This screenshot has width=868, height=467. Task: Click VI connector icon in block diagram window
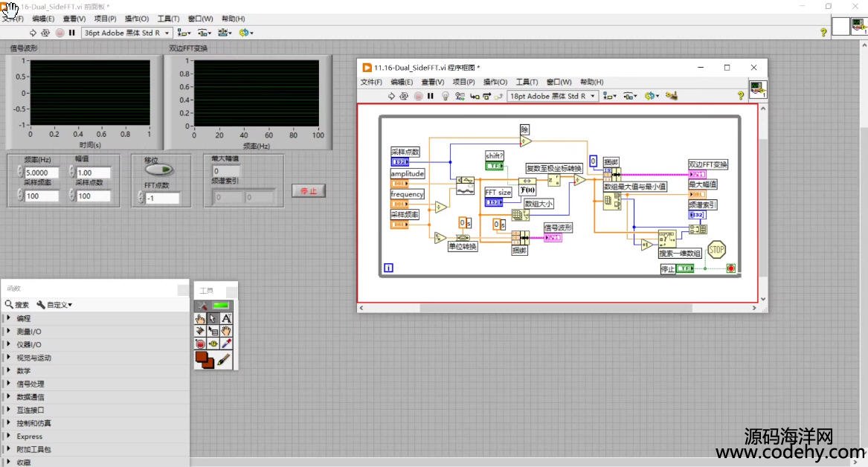[758, 90]
